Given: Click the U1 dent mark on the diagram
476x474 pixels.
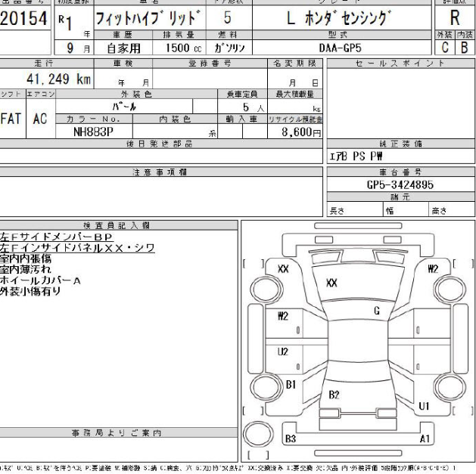Looking at the screenshot, I should [422, 404].
